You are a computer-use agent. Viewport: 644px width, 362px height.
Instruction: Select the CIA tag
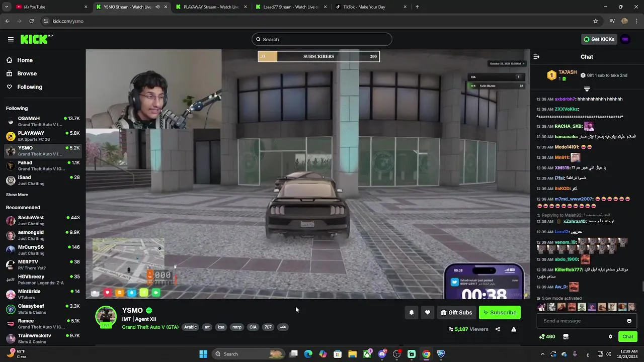[x=253, y=327]
